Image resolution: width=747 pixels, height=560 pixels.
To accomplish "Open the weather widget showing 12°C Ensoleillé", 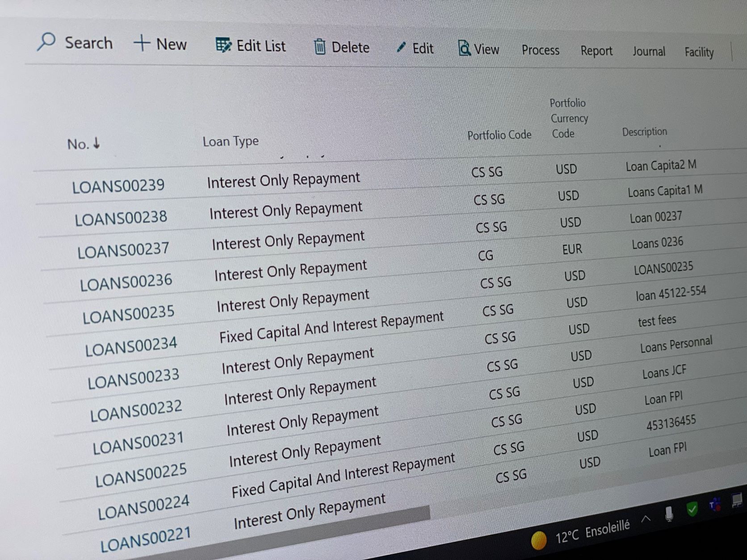I will click(x=581, y=534).
